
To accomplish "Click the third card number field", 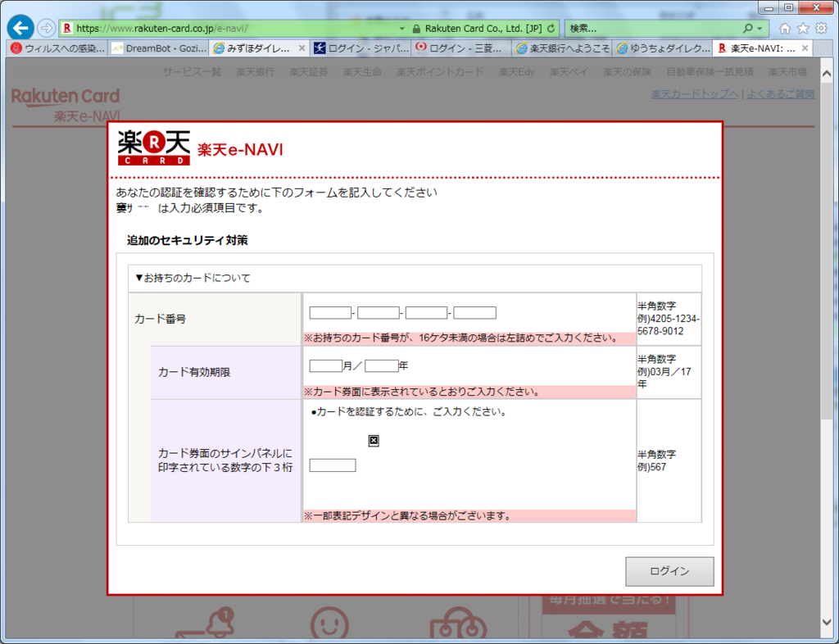I will [x=426, y=312].
